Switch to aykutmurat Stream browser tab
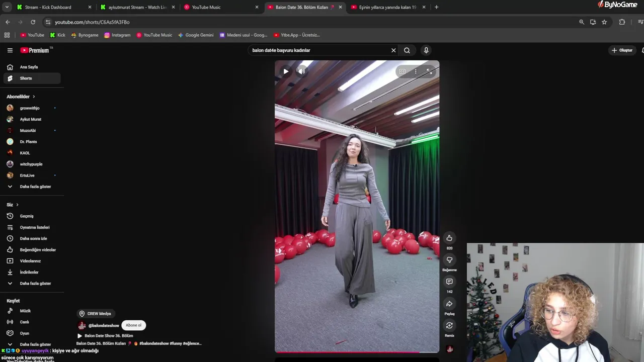644x362 pixels. (137, 7)
